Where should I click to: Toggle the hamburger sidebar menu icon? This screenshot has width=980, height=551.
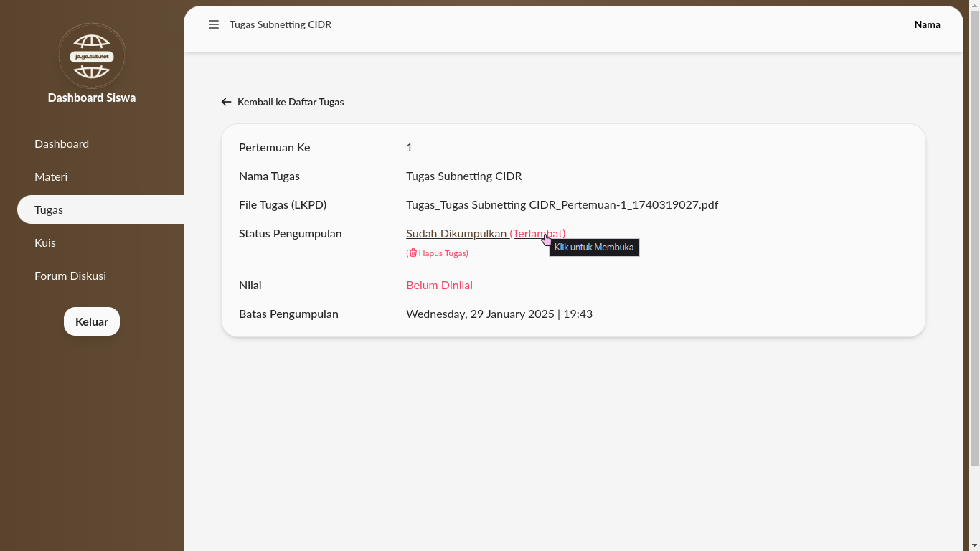[x=214, y=24]
